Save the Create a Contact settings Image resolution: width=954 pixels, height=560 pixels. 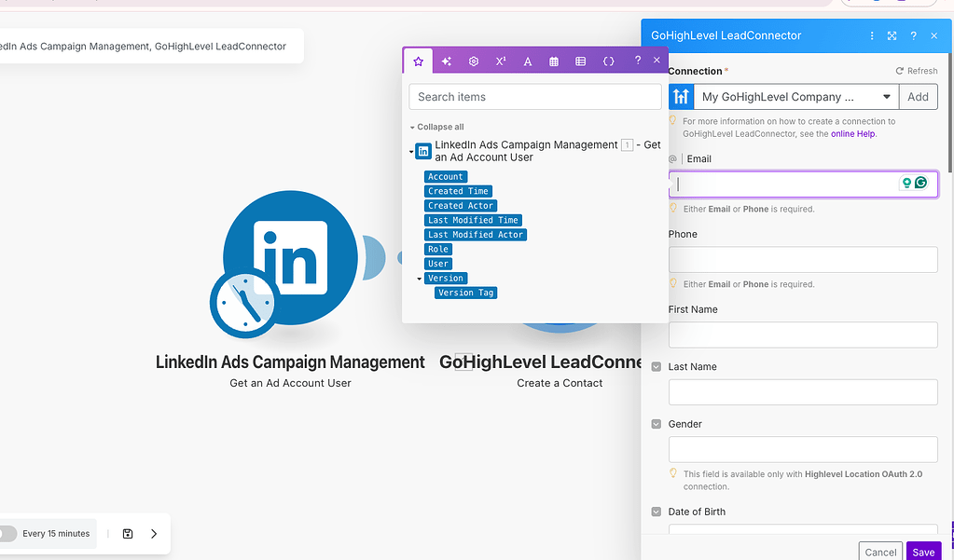922,552
